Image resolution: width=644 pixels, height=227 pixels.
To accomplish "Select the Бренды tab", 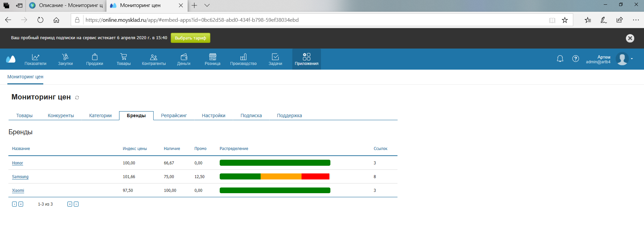I will 136,116.
